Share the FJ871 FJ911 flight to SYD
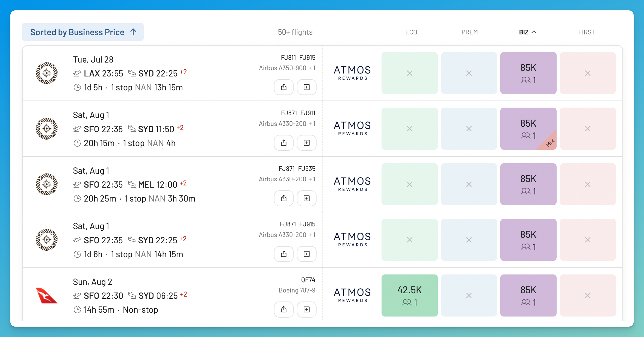This screenshot has height=337, width=644. click(284, 143)
